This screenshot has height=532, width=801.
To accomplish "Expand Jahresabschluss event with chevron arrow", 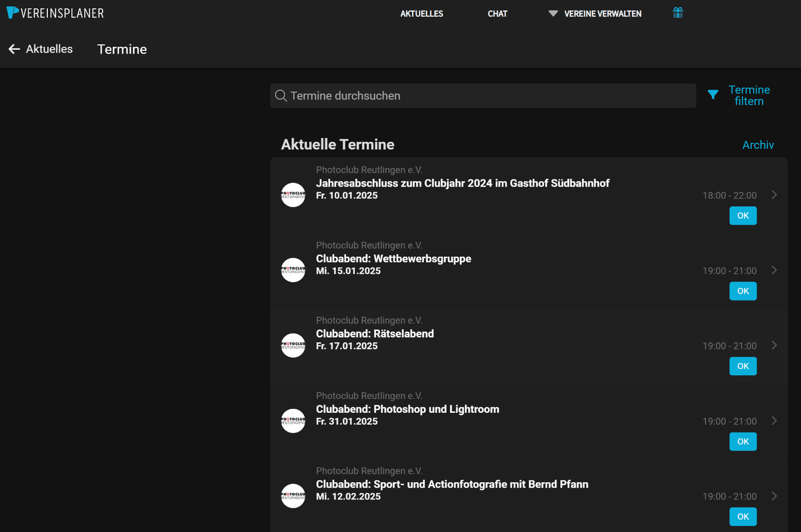I will pyautogui.click(x=774, y=195).
